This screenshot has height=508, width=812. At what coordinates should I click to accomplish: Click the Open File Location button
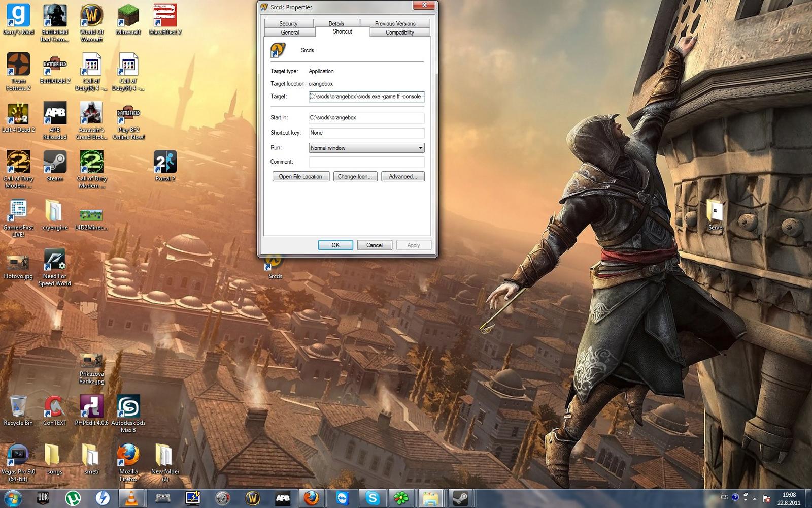300,177
